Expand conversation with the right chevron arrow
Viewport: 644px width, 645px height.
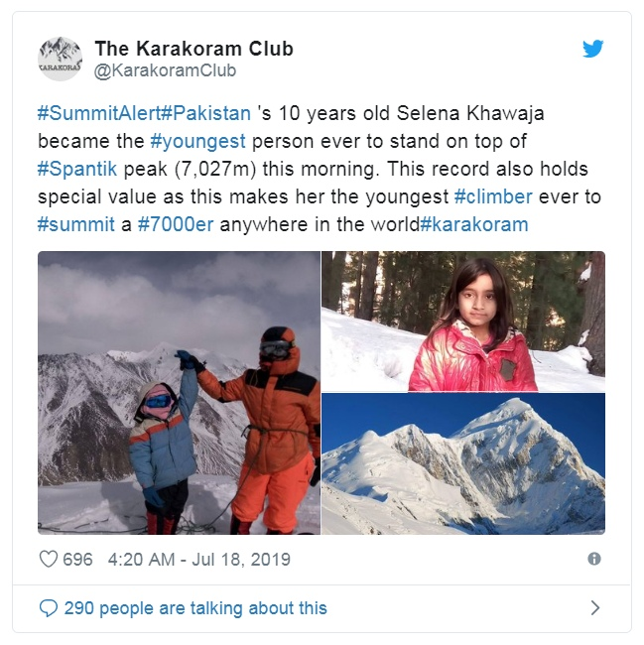coord(595,608)
